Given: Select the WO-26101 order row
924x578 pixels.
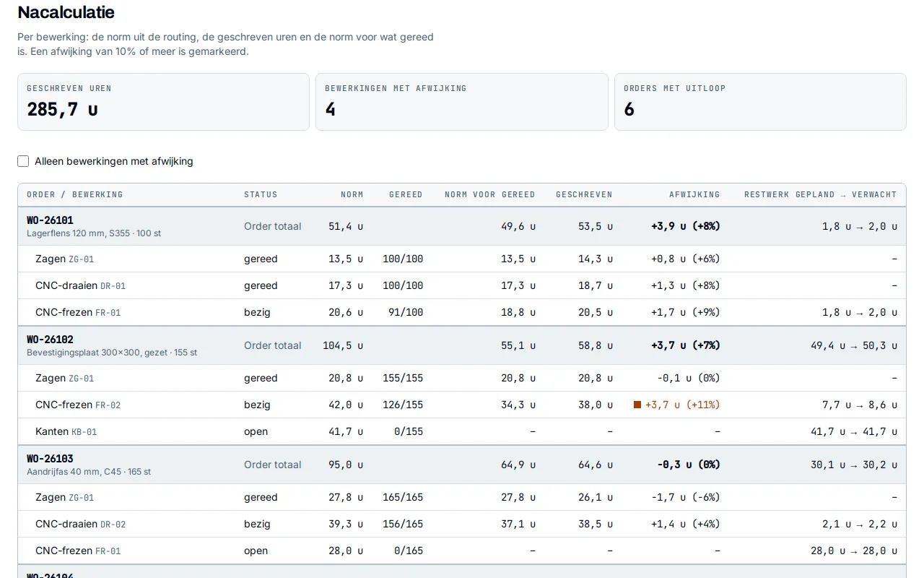Looking at the screenshot, I should click(x=462, y=226).
